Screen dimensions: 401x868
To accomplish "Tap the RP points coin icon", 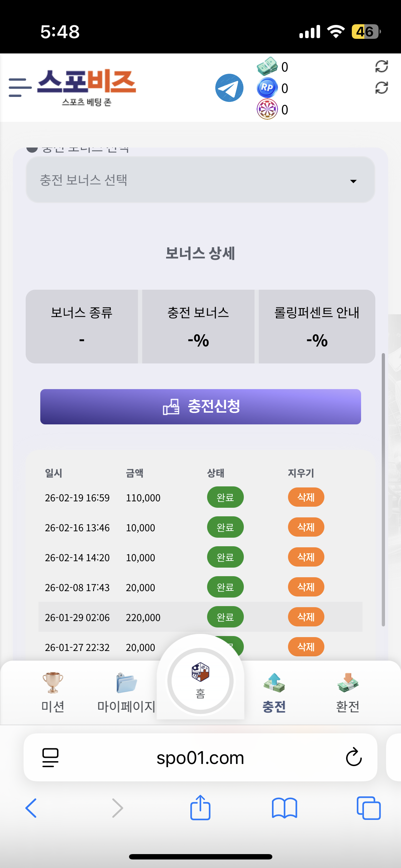I will click(x=267, y=88).
